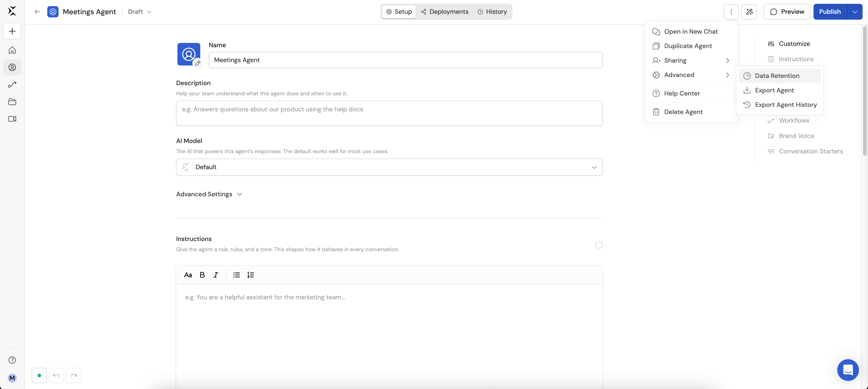Click the vertical scrollbar
The image size is (868, 389).
coord(865,91)
